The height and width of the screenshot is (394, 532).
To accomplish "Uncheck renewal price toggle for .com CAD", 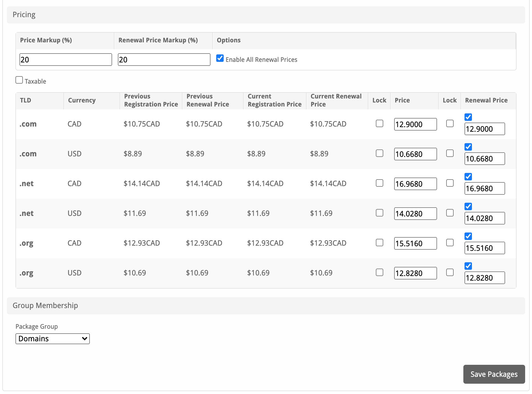I will point(468,117).
